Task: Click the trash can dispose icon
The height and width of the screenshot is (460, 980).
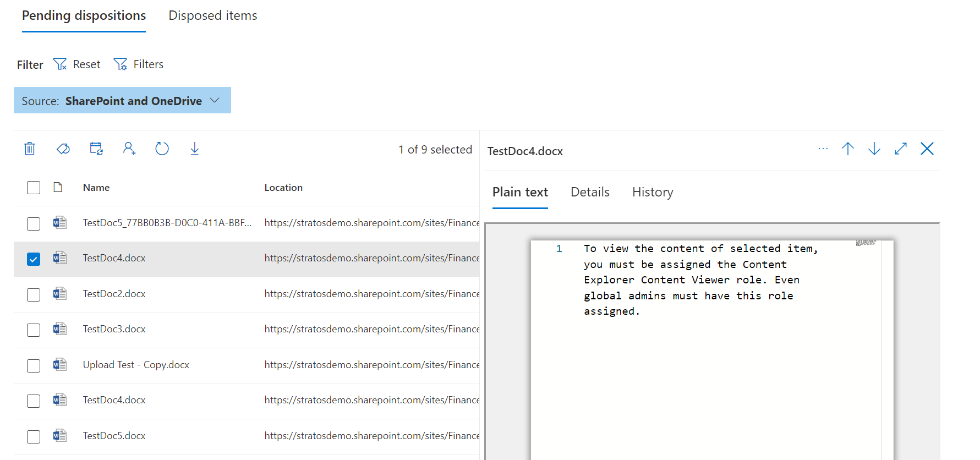Action: (30, 149)
